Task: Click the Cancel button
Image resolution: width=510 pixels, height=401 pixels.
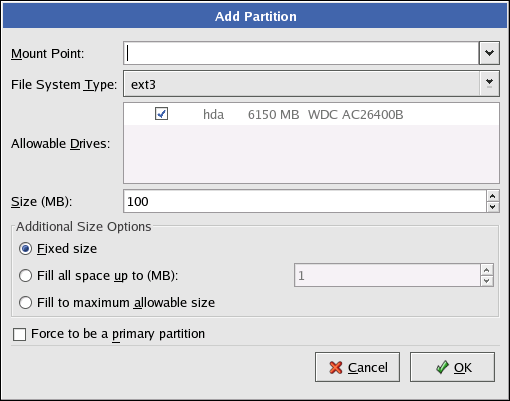Action: [x=357, y=367]
